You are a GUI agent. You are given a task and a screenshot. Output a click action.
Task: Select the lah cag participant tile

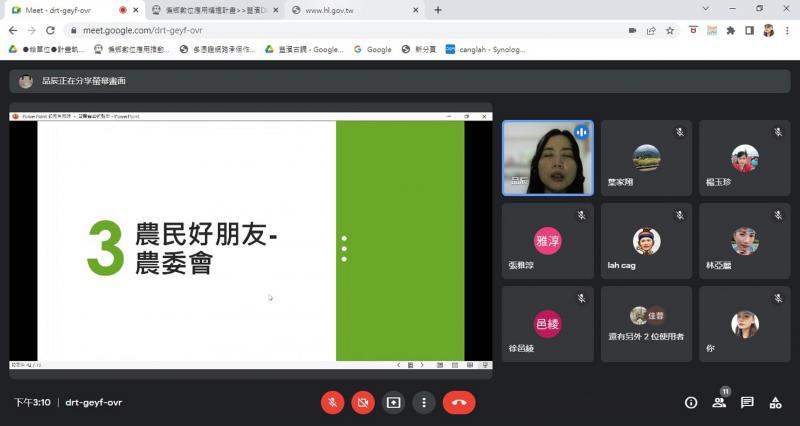click(646, 241)
